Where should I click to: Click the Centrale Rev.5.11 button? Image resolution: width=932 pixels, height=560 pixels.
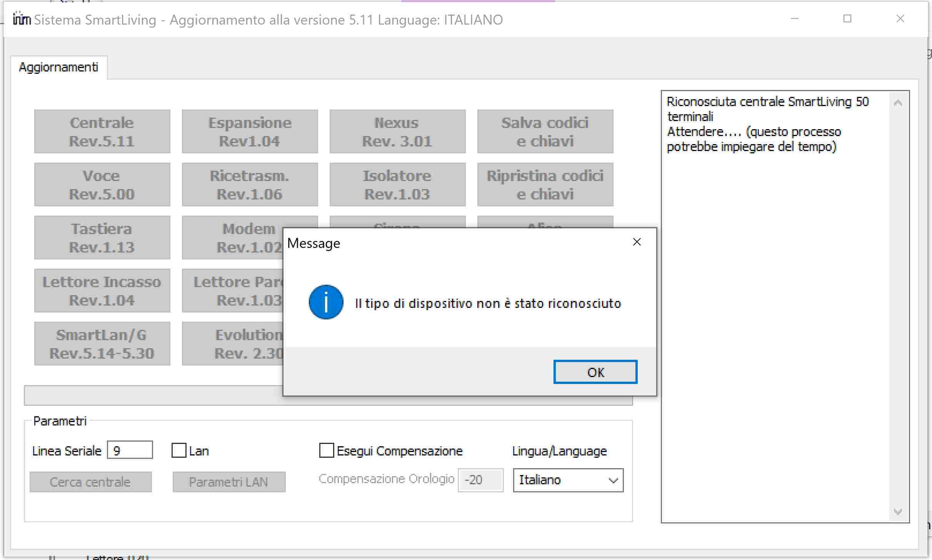(102, 131)
